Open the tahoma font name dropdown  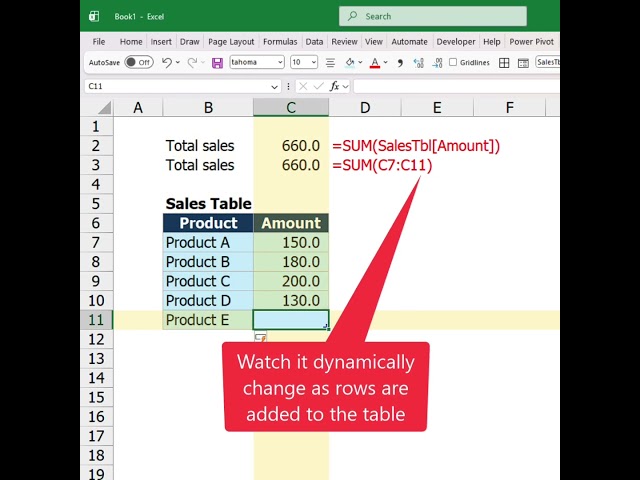280,62
